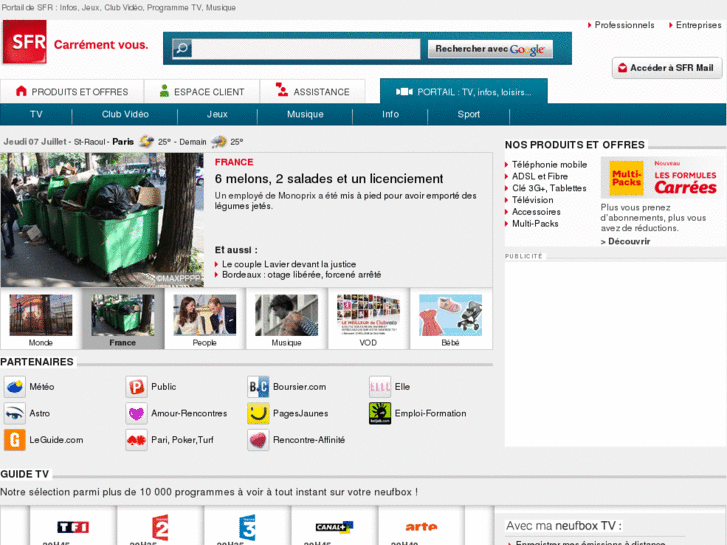Click the Découvrir link
The width and height of the screenshot is (727, 545).
[625, 241]
